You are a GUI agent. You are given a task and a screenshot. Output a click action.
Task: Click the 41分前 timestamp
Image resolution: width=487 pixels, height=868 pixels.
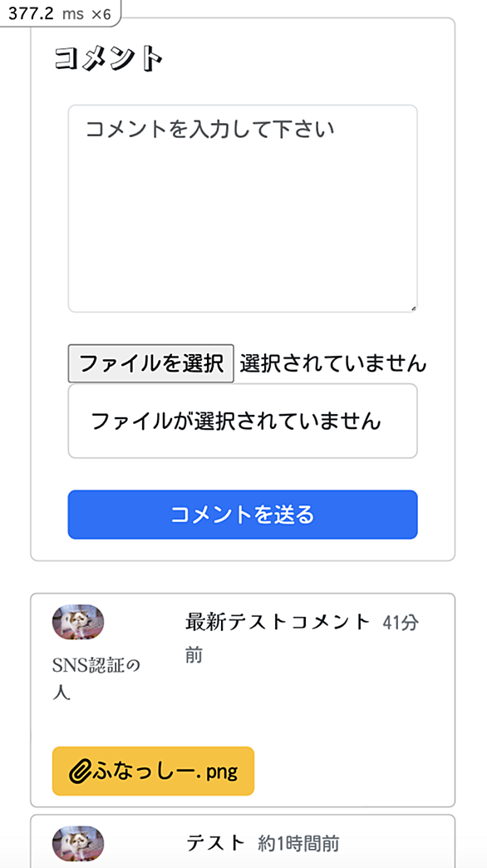pos(302,639)
